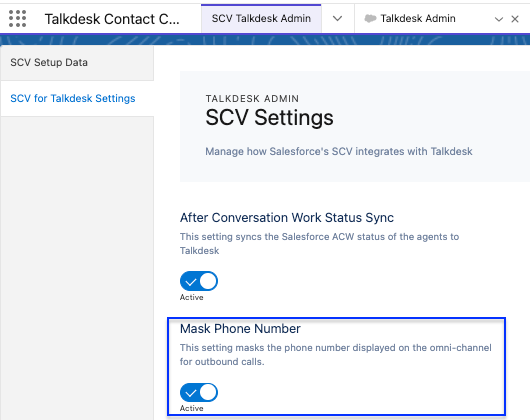Switch to the Talkdesk Admin tab
The image size is (530, 420).
coord(418,19)
